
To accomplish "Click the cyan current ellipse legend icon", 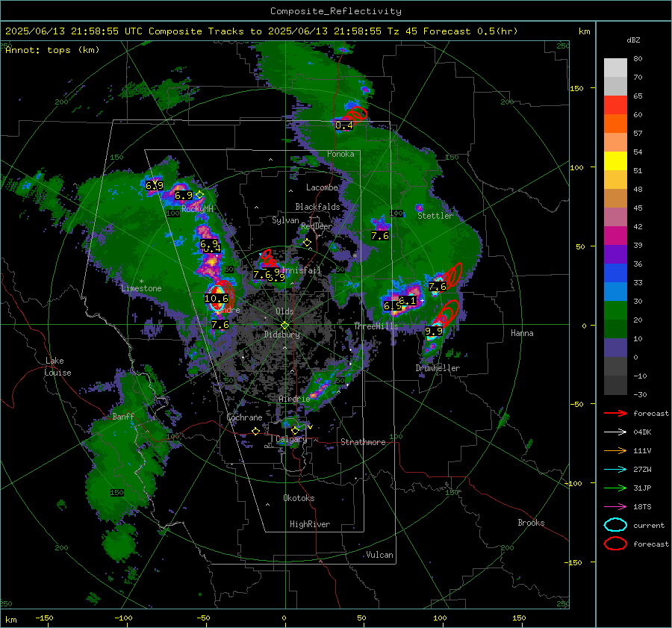I will click(615, 525).
